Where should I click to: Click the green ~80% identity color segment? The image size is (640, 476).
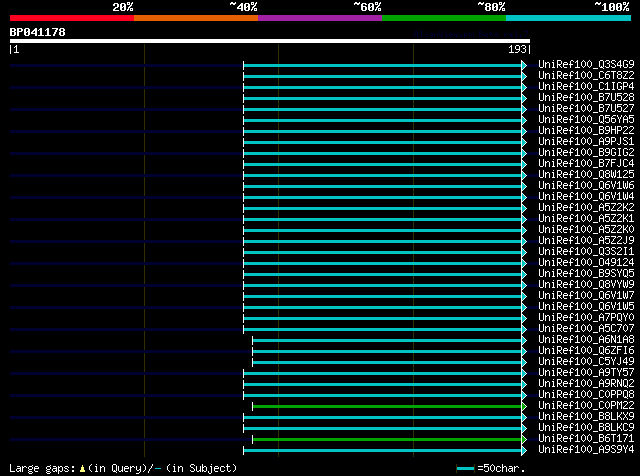coord(444,18)
